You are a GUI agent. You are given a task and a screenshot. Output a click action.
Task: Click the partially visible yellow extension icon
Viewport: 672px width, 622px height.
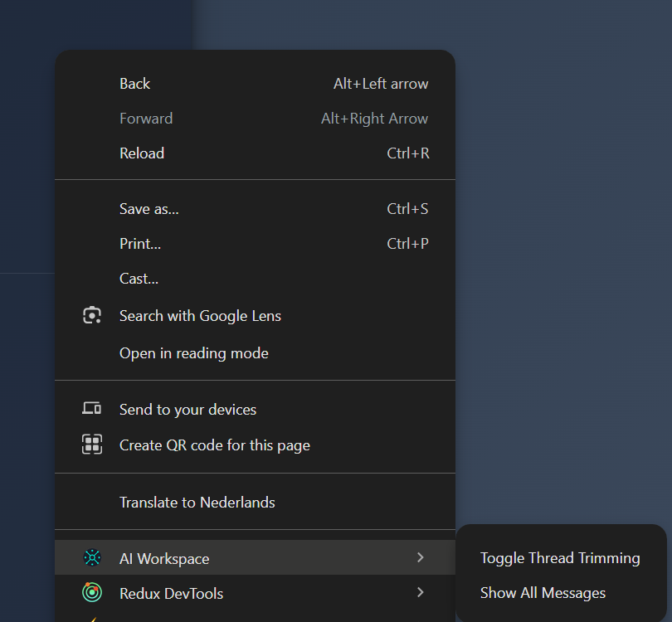click(x=91, y=619)
